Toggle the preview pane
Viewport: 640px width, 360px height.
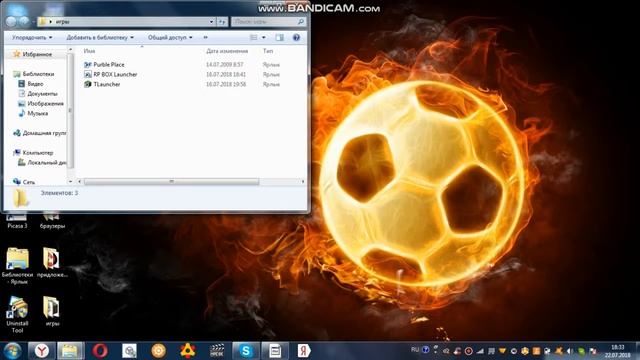(x=280, y=38)
